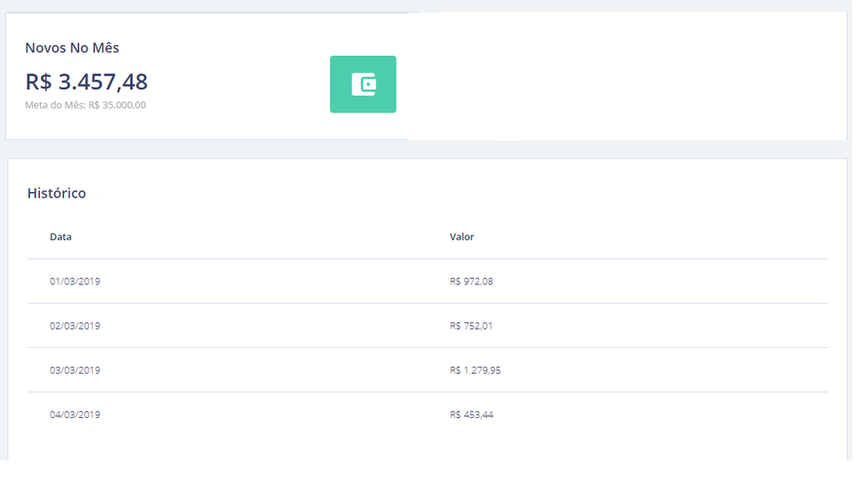Select the 03/03/2019 date row
This screenshot has height=488, width=868.
pos(427,369)
